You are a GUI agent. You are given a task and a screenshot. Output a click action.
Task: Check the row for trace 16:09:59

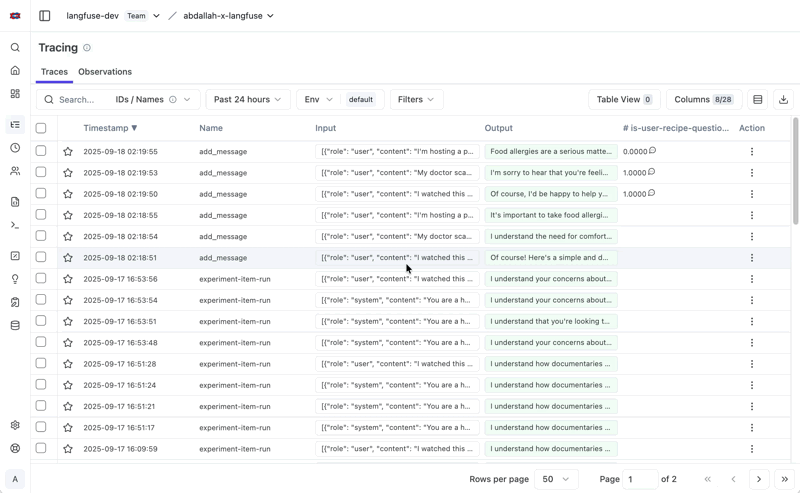[41, 448]
